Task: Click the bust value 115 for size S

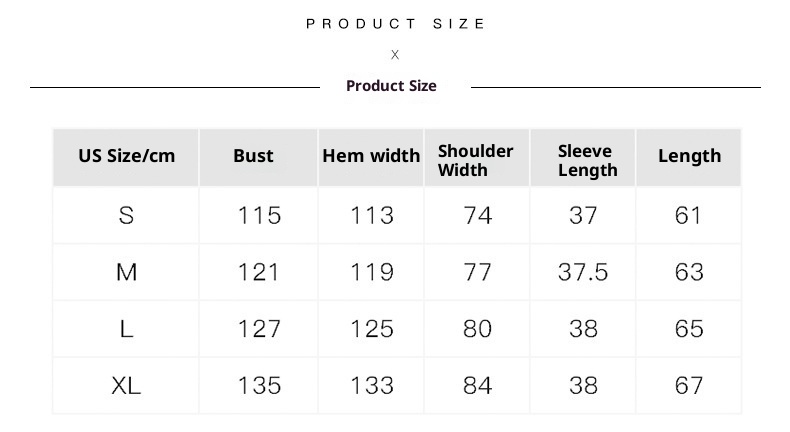Action: 259,215
